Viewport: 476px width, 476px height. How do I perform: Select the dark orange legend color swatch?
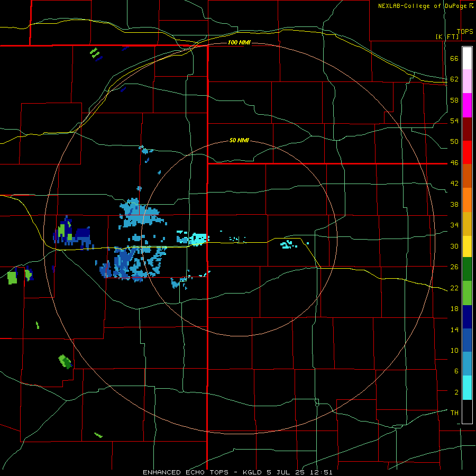point(467,176)
